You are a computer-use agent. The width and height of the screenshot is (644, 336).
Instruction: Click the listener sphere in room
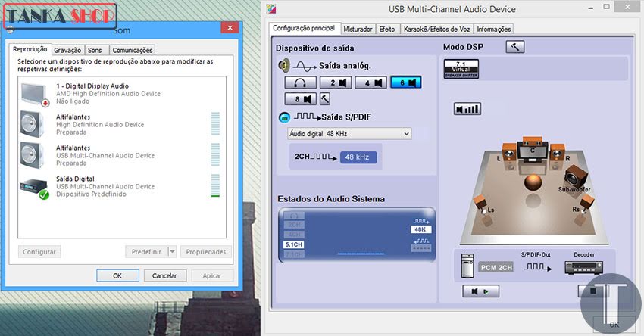point(533,182)
